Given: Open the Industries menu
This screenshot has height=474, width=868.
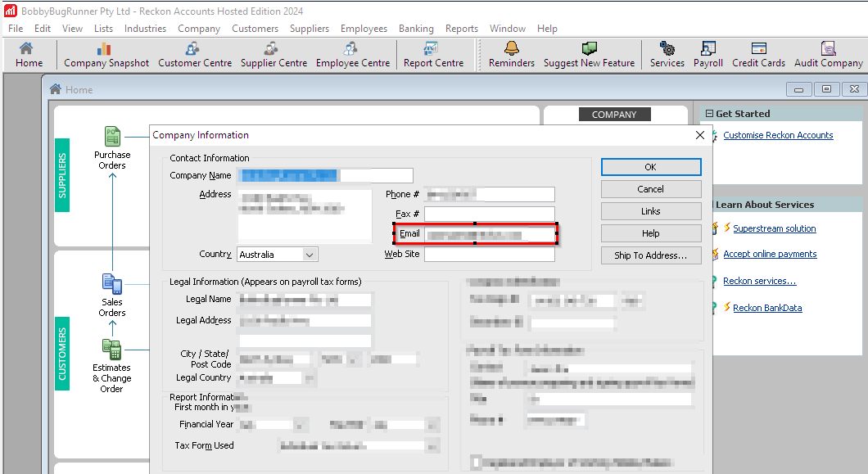Looking at the screenshot, I should pyautogui.click(x=145, y=28).
